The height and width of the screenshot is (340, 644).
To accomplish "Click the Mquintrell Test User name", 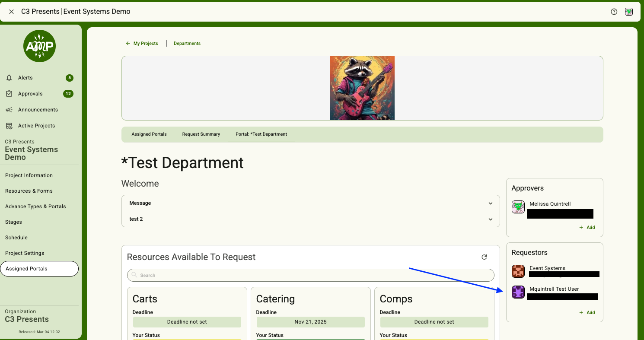I will 554,289.
